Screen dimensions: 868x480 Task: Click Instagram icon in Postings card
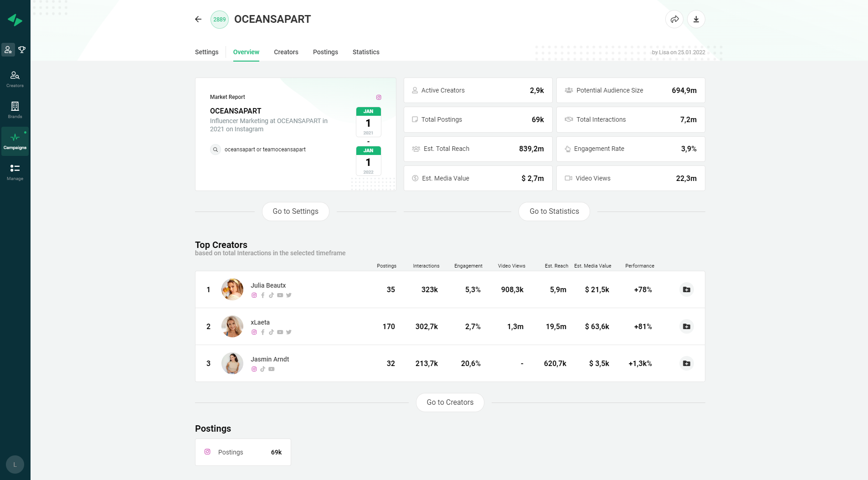[207, 452]
